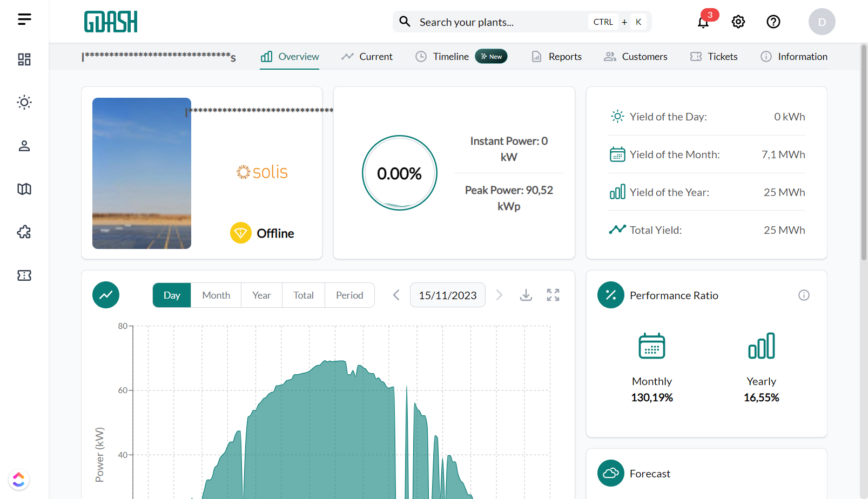This screenshot has height=499, width=868.
Task: Open the tickets icon in sidebar
Action: [24, 275]
